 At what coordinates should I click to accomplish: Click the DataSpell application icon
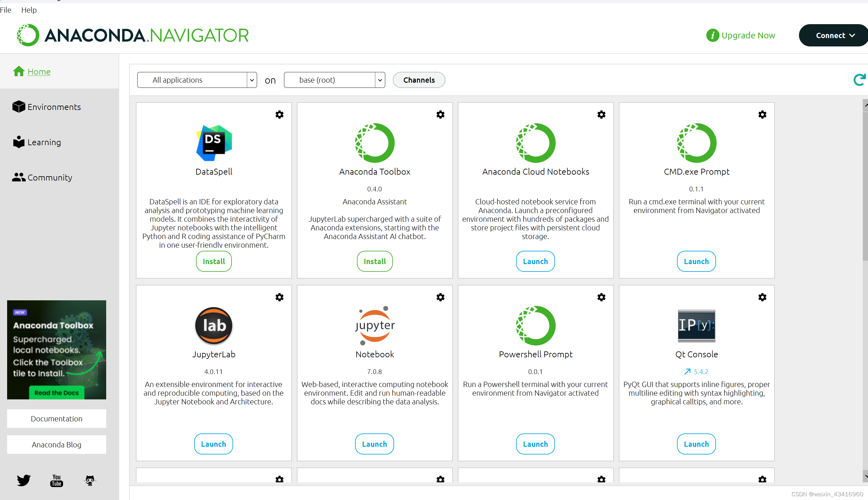(213, 143)
